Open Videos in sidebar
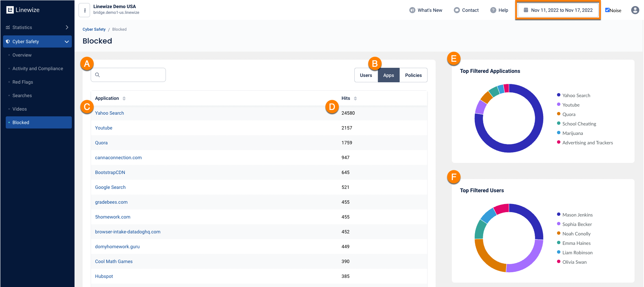644x287 pixels. (x=20, y=109)
